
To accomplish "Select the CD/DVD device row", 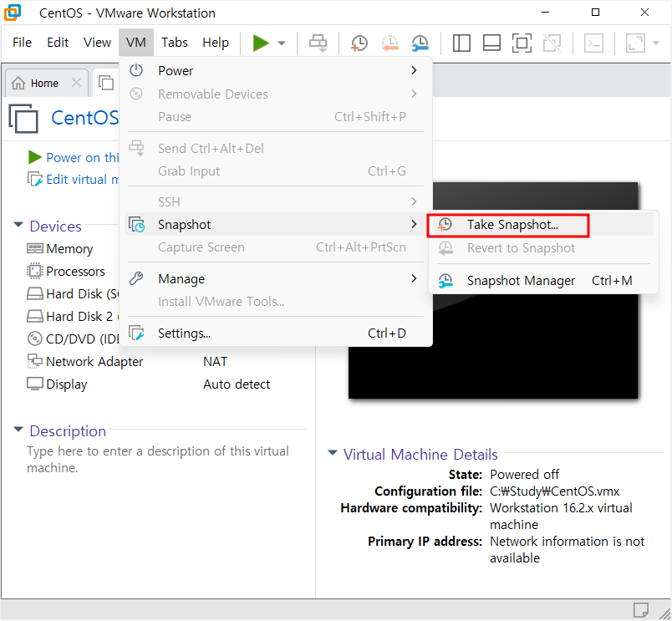I will pyautogui.click(x=72, y=339).
